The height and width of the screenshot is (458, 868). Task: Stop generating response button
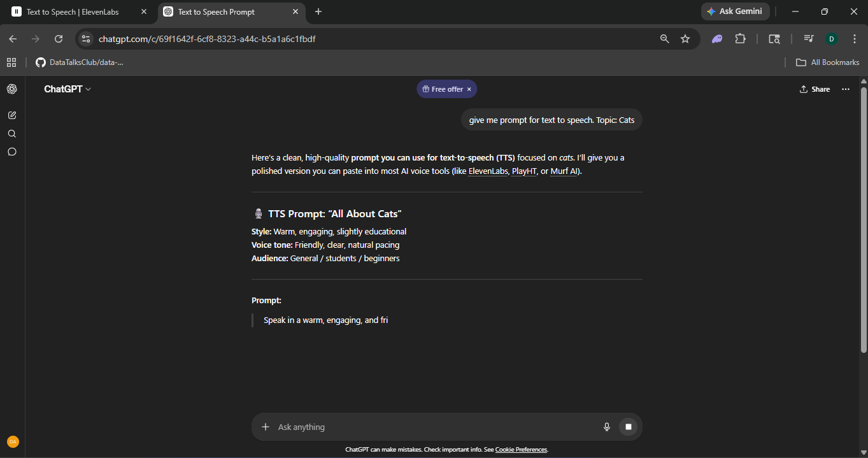629,427
